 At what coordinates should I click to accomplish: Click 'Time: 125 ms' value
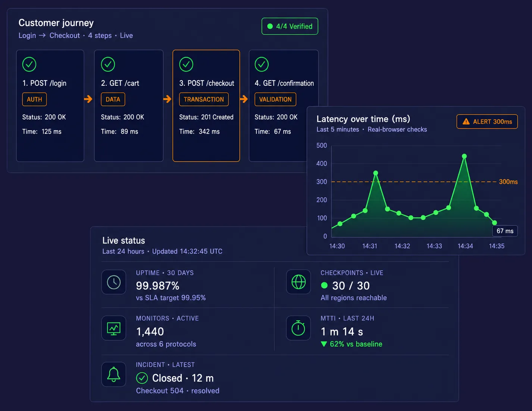coord(42,132)
